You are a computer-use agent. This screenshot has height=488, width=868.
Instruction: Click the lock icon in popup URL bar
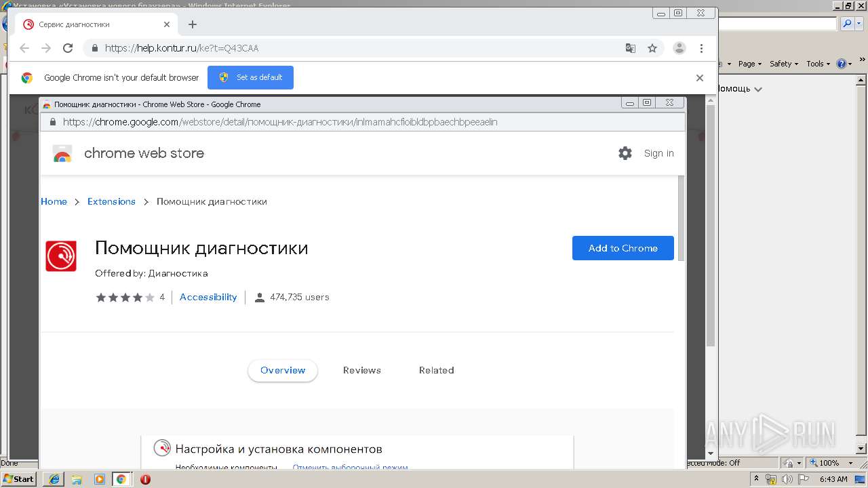[x=52, y=122]
